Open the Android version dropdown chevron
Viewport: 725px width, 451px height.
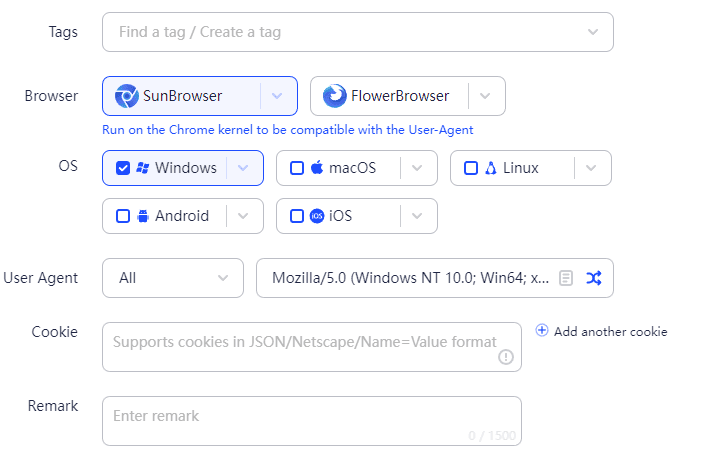(x=243, y=216)
